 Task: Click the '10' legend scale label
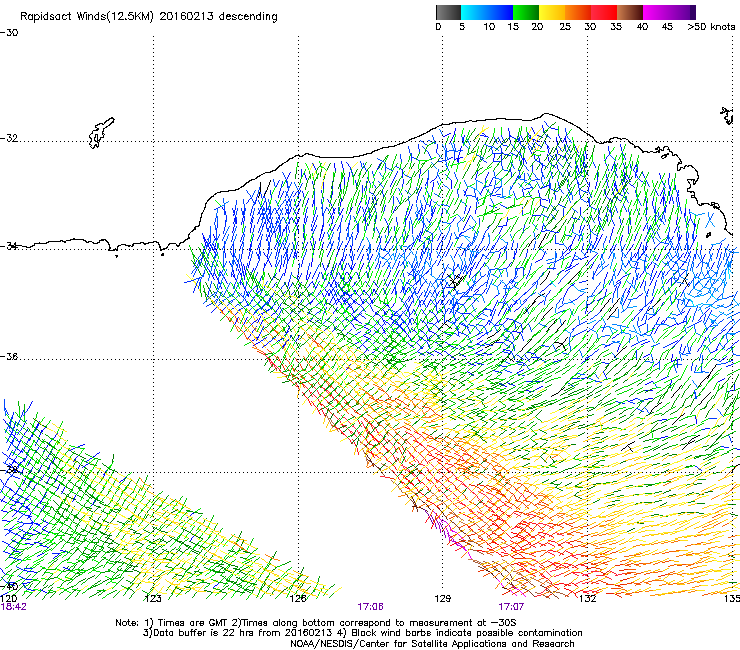489,27
